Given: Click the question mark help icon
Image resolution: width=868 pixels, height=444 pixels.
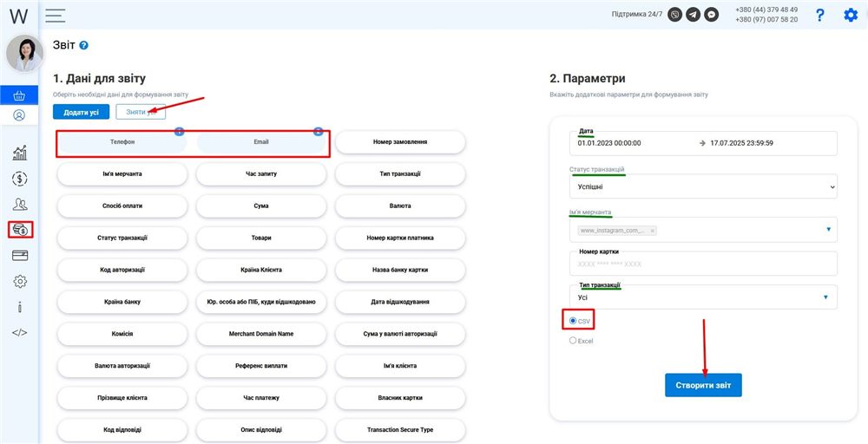Looking at the screenshot, I should coord(820,16).
